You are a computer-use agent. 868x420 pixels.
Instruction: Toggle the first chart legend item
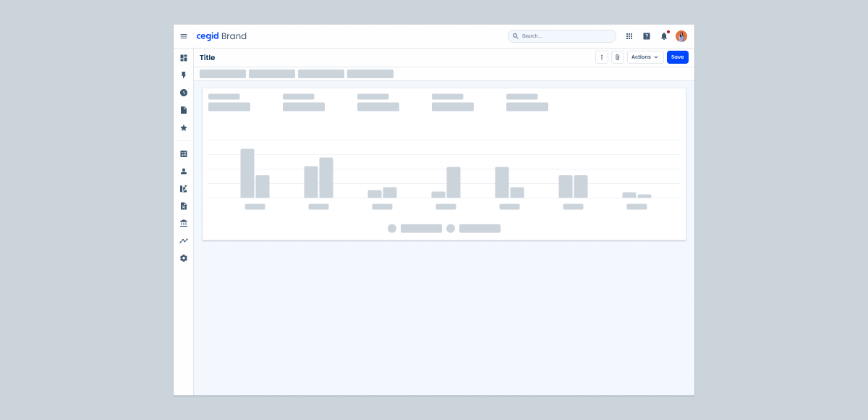click(x=412, y=228)
